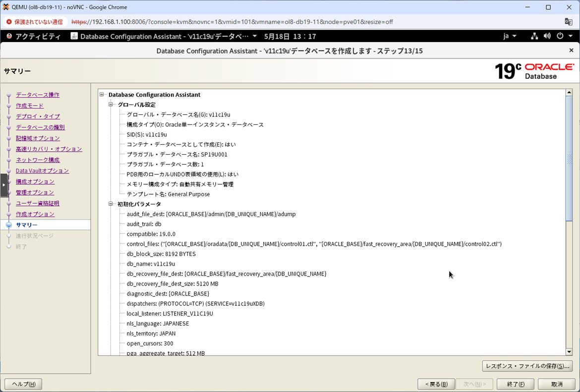This screenshot has width=580, height=392.
Task: Go to the 作成オプション step
Action: point(35,214)
